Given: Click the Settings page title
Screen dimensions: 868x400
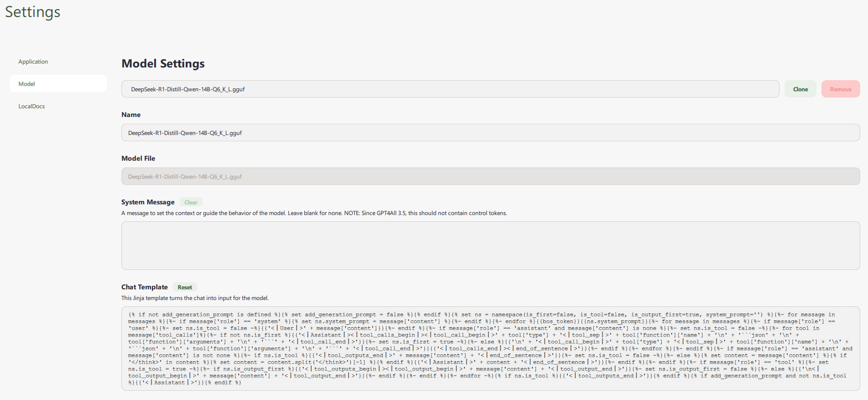Looking at the screenshot, I should click(x=33, y=12).
